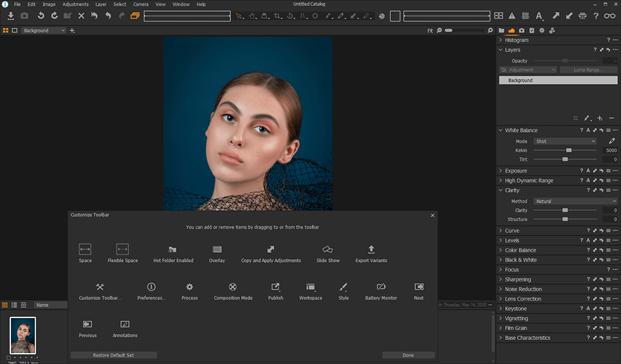Click the Export Variants item in dialog
621x364 pixels.
(371, 253)
